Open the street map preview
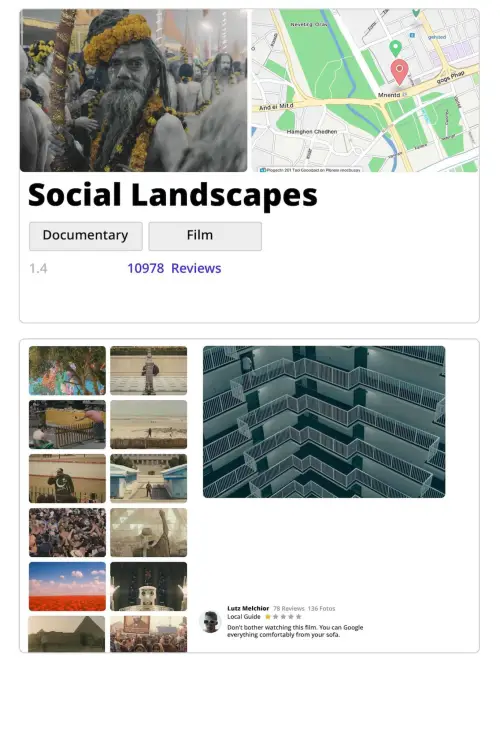The height and width of the screenshot is (750, 500). pos(365,90)
